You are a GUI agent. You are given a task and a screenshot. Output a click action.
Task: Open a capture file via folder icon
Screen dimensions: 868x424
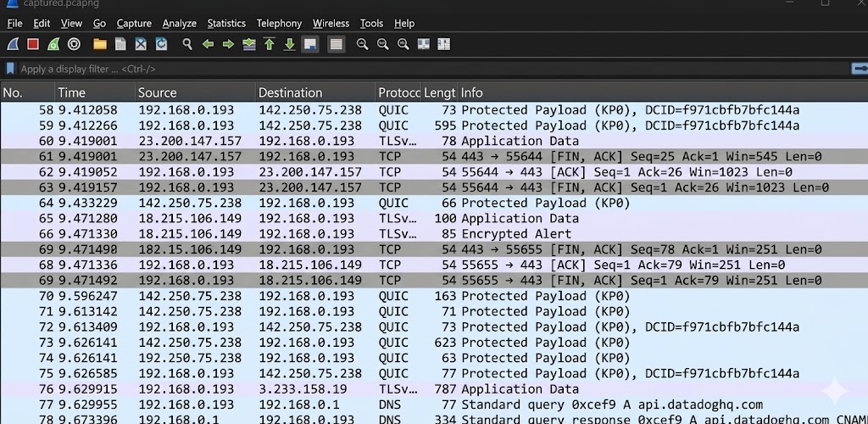(x=100, y=44)
